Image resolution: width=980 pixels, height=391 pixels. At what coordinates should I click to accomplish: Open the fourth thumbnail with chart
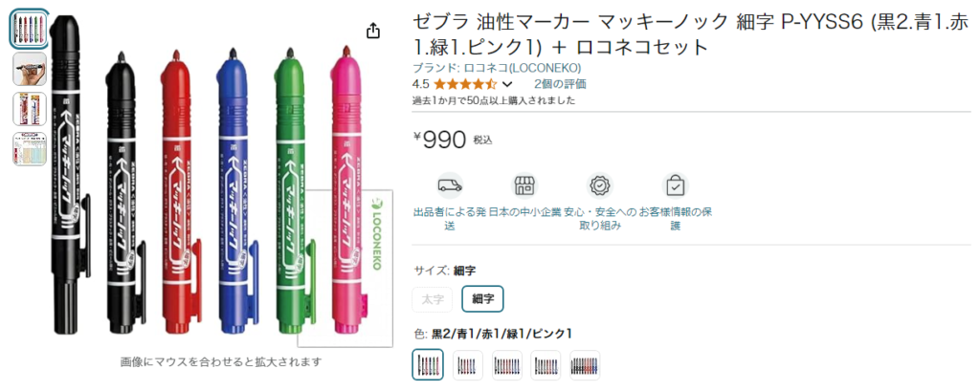pyautogui.click(x=30, y=148)
